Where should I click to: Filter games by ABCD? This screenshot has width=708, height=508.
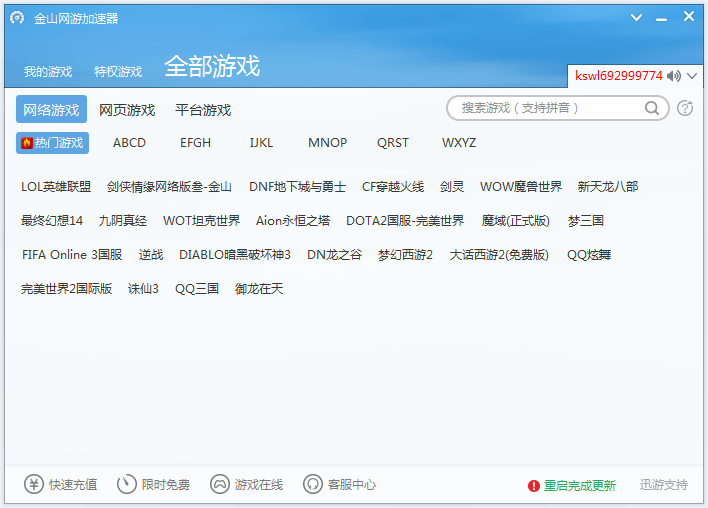129,143
